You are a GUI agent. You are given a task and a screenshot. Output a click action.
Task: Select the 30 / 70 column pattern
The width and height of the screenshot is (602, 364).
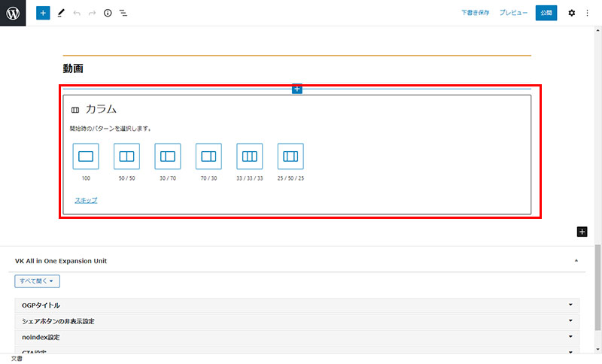coord(168,156)
